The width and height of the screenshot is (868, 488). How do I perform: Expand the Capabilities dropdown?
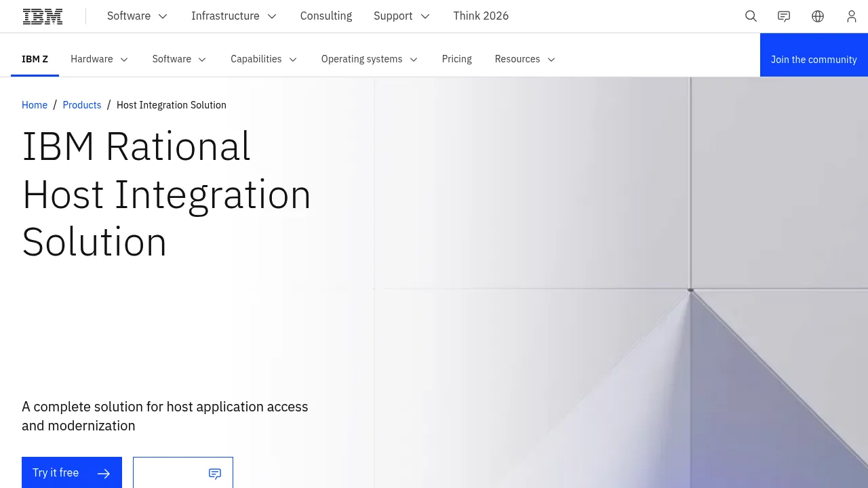pos(264,59)
